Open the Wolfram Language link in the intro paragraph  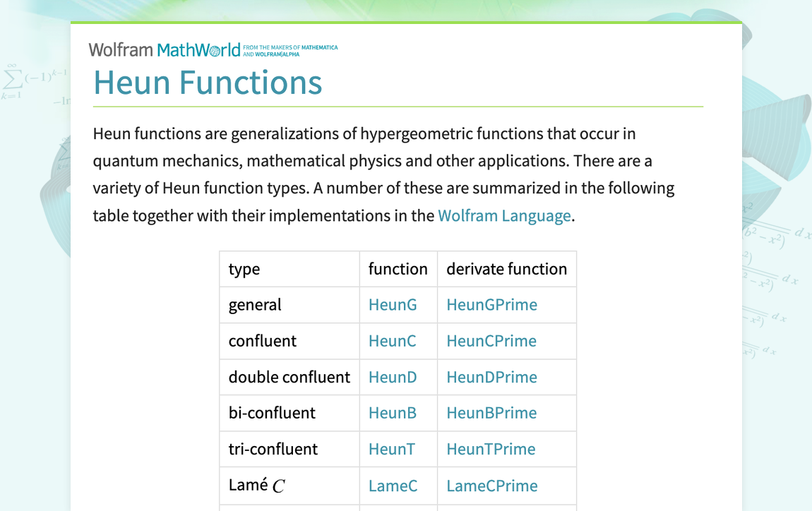coord(504,215)
